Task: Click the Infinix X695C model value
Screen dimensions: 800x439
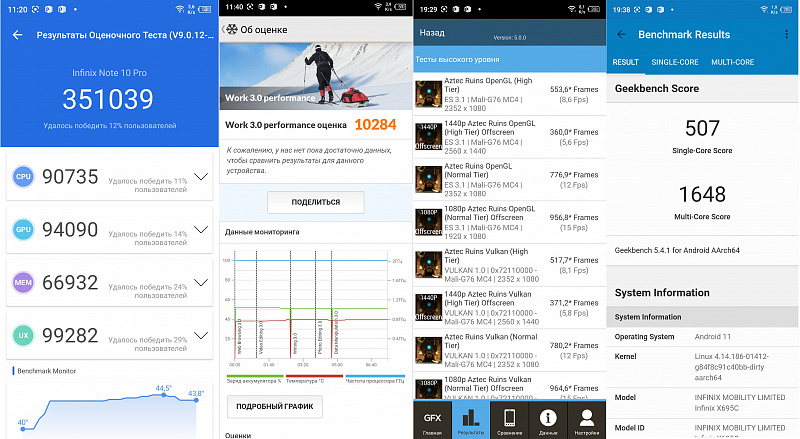Action: tap(739, 403)
